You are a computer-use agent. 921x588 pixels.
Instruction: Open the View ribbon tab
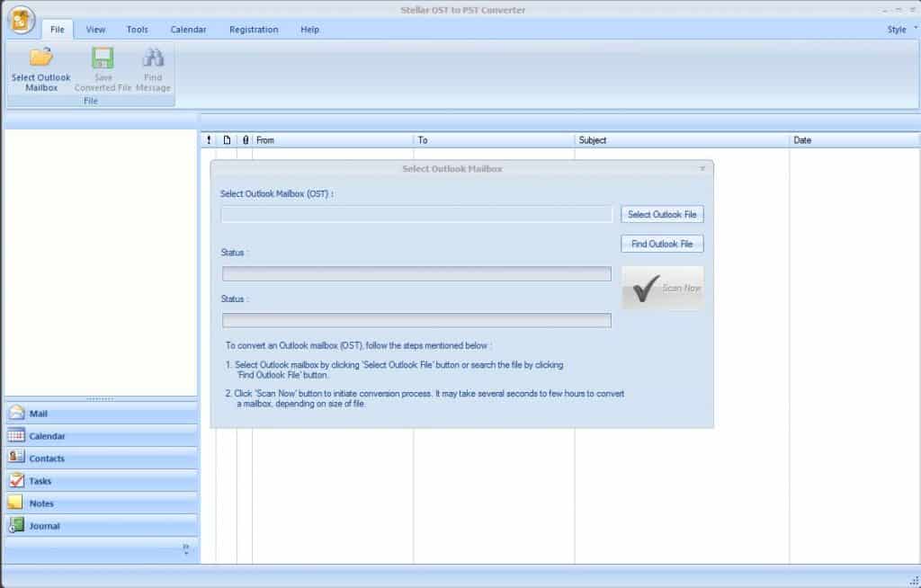point(95,30)
